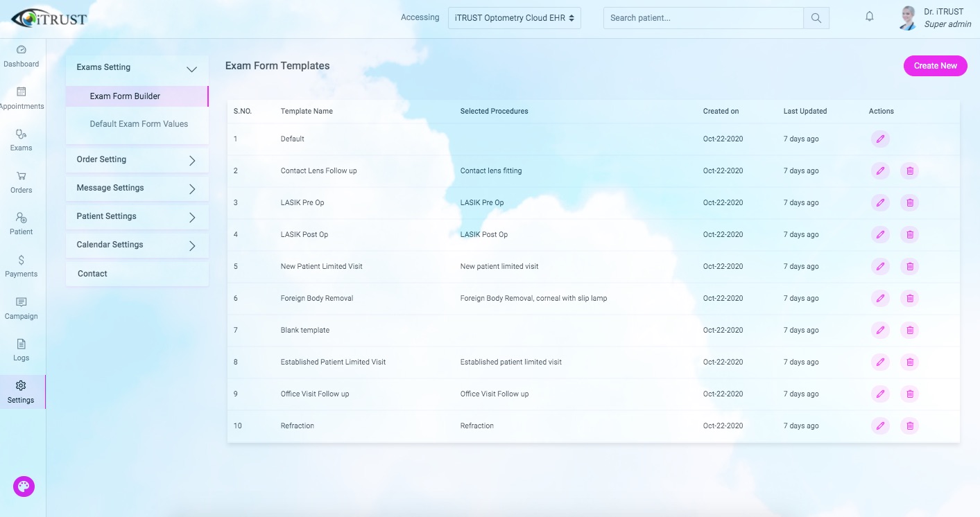Select the Campaign sidebar icon
This screenshot has height=517, width=980.
pyautogui.click(x=21, y=306)
